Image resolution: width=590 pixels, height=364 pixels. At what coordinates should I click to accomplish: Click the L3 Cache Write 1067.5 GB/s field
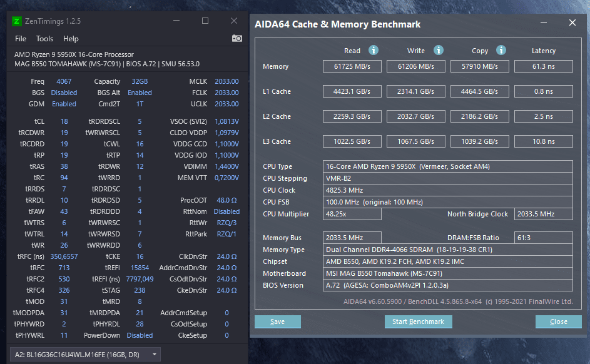(416, 141)
